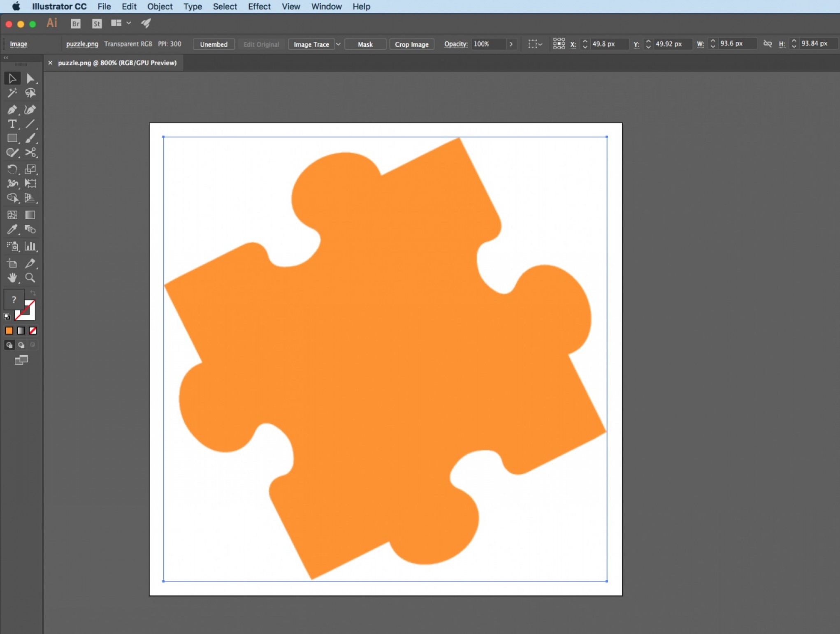Toggle the constrain width and height proportions link
The height and width of the screenshot is (634, 840).
pos(768,43)
